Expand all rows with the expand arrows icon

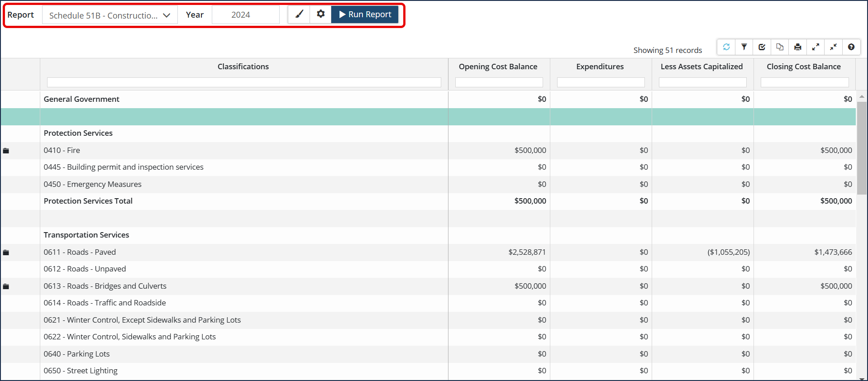[x=816, y=47]
